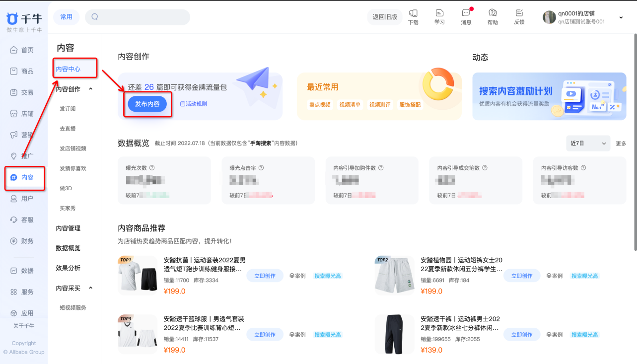This screenshot has width=637, height=364.
Task: Open 应用 apps section
Action: tap(22, 313)
